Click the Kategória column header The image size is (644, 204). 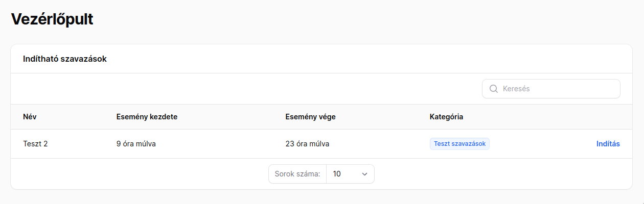coord(446,117)
